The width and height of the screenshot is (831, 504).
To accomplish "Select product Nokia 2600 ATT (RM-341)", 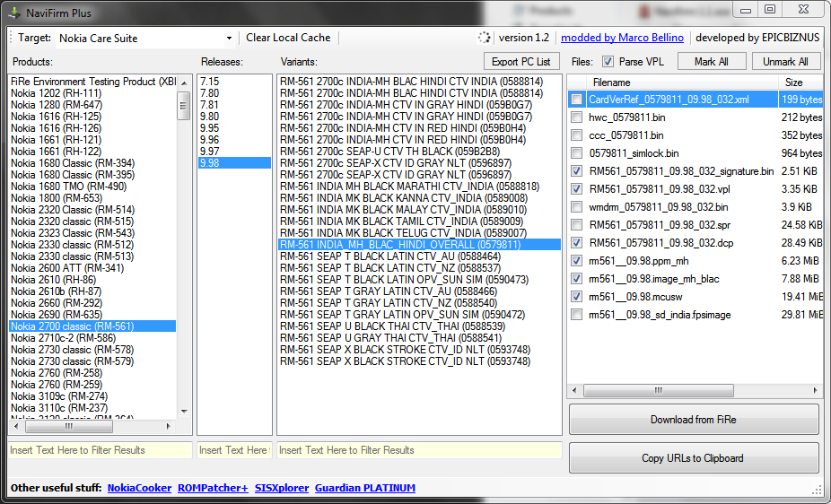I will pos(92,268).
